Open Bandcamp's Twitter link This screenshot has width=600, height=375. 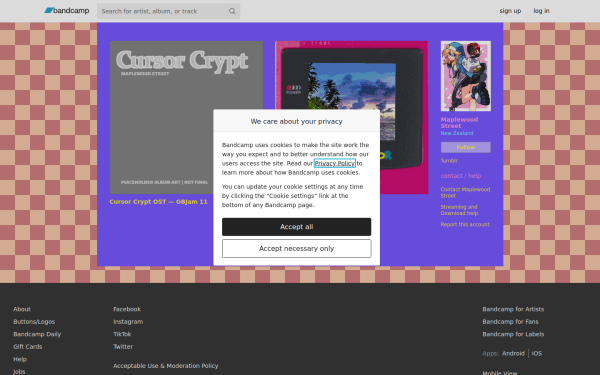[123, 347]
